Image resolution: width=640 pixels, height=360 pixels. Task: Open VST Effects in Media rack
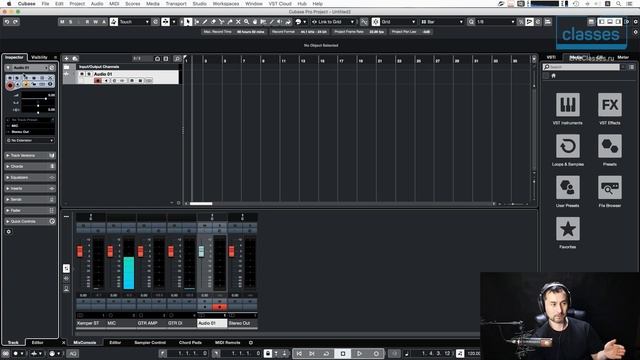610,105
